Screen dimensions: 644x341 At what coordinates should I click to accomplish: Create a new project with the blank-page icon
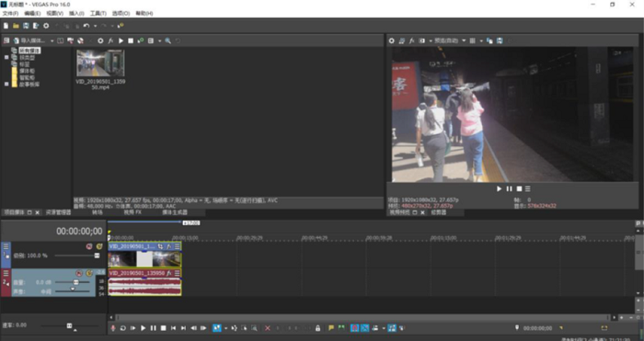point(6,26)
